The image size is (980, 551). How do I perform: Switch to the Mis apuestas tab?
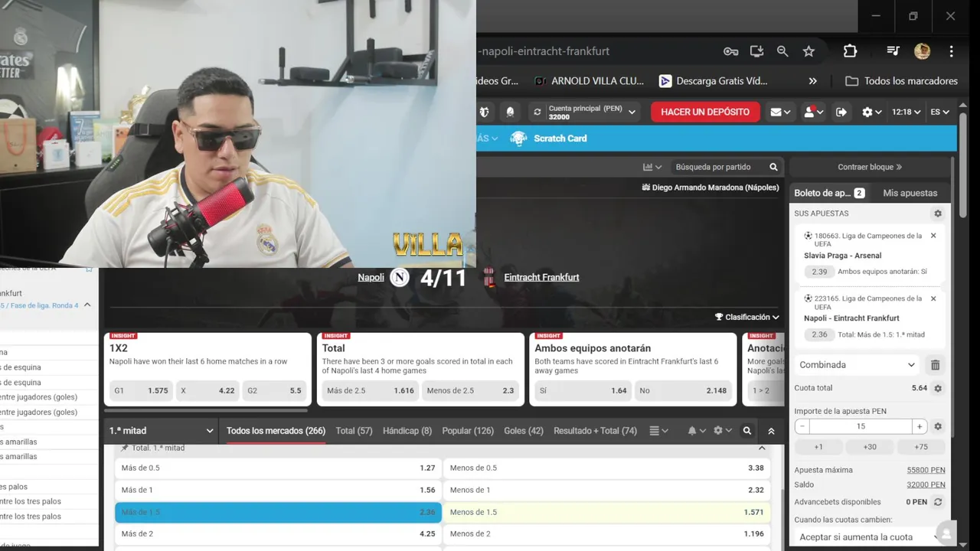click(x=910, y=193)
